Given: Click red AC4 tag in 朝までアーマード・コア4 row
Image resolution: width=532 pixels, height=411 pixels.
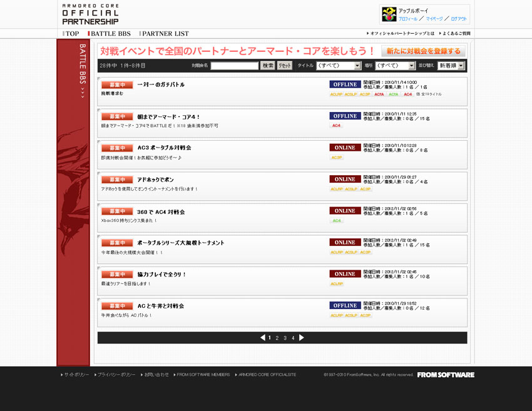Looking at the screenshot, I should point(336,126).
